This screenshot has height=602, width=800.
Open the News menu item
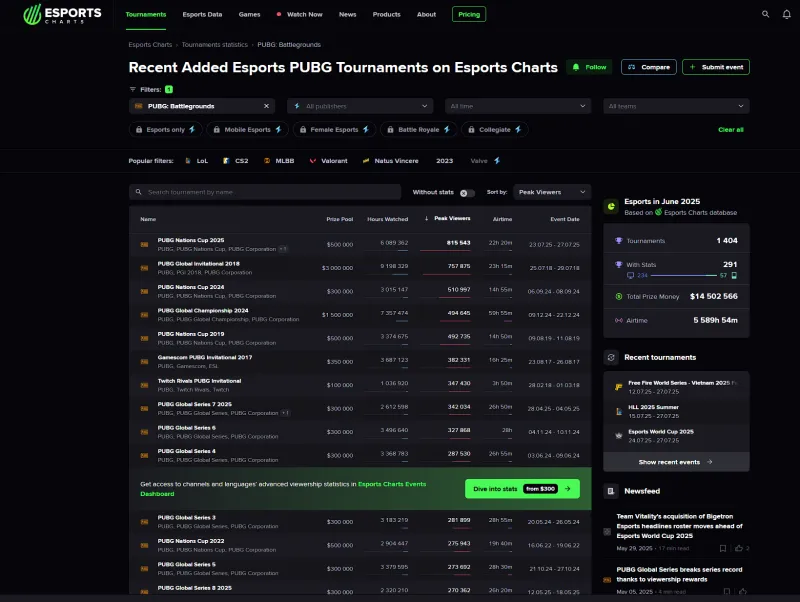(x=347, y=14)
